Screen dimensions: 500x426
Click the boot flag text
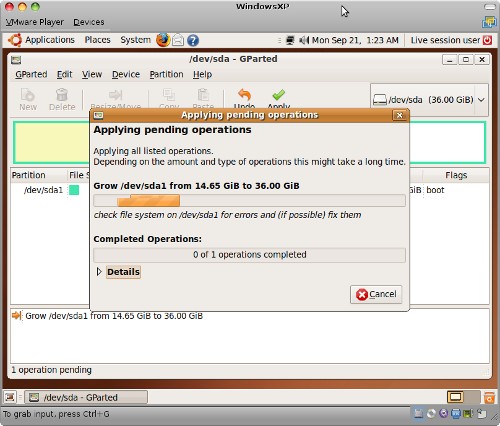coord(435,190)
